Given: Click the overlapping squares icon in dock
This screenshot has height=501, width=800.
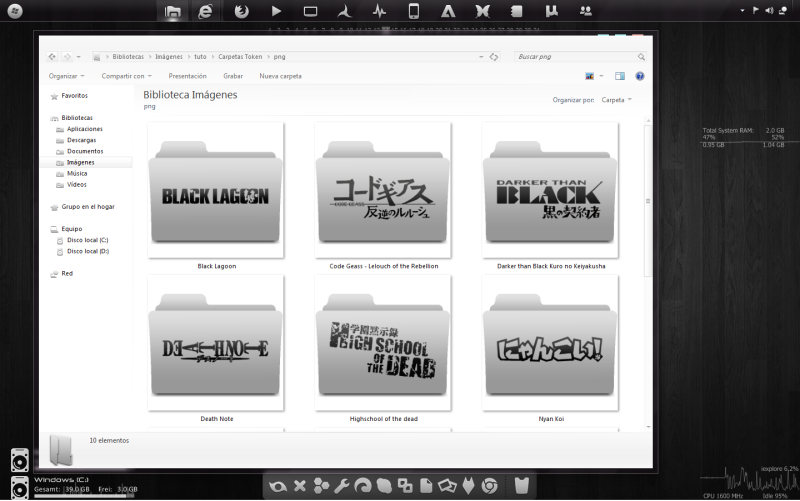Looking at the screenshot, I should coord(405,486).
